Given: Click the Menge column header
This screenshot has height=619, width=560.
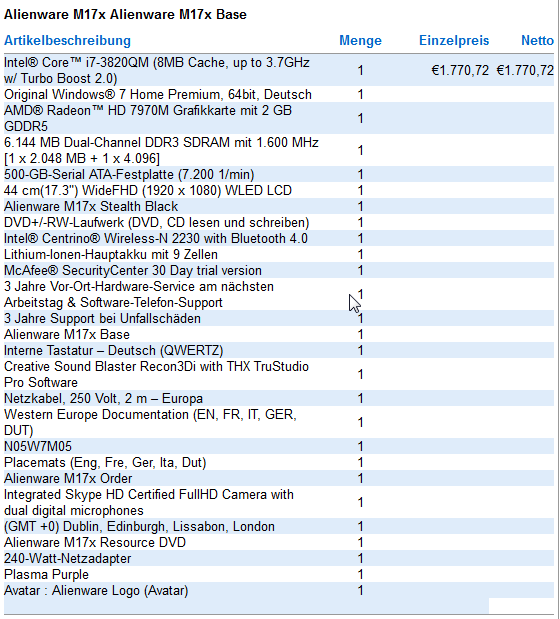Looking at the screenshot, I should [360, 41].
